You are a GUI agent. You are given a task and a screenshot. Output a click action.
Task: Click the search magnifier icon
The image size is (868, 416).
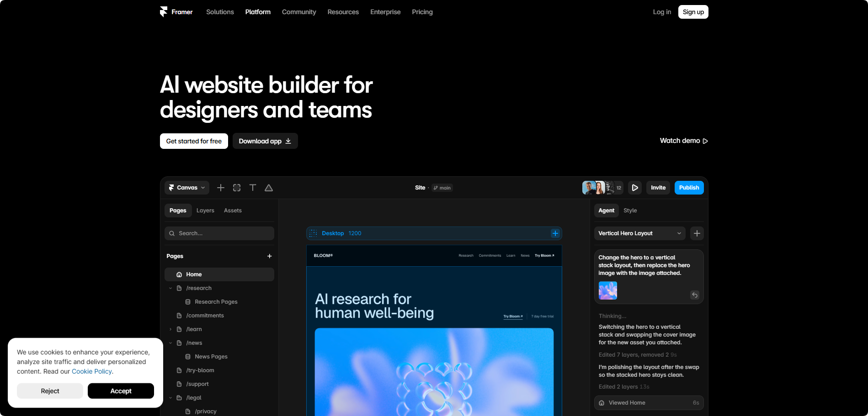[172, 233]
